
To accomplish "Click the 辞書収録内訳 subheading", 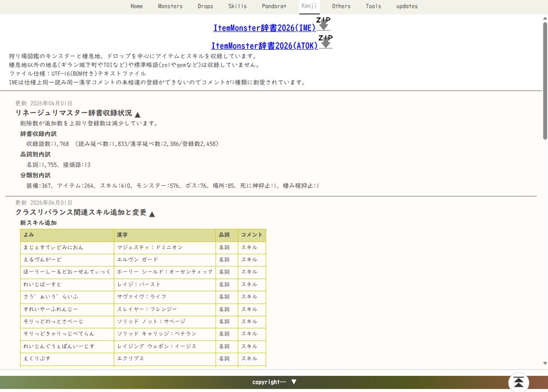I will coord(38,134).
